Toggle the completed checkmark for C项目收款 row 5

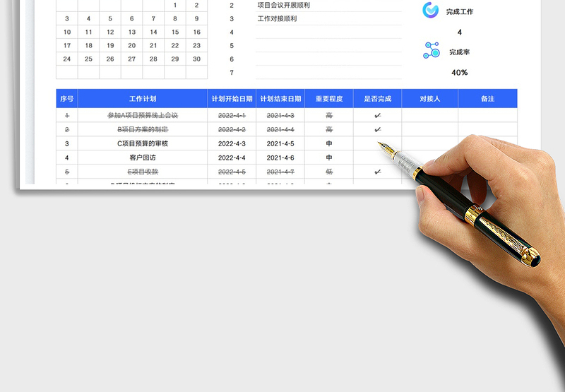pos(377,172)
